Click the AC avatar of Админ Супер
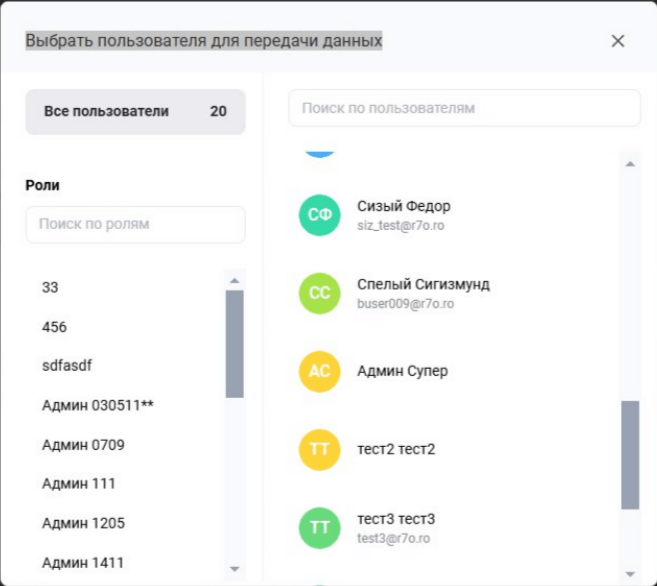 click(x=319, y=371)
